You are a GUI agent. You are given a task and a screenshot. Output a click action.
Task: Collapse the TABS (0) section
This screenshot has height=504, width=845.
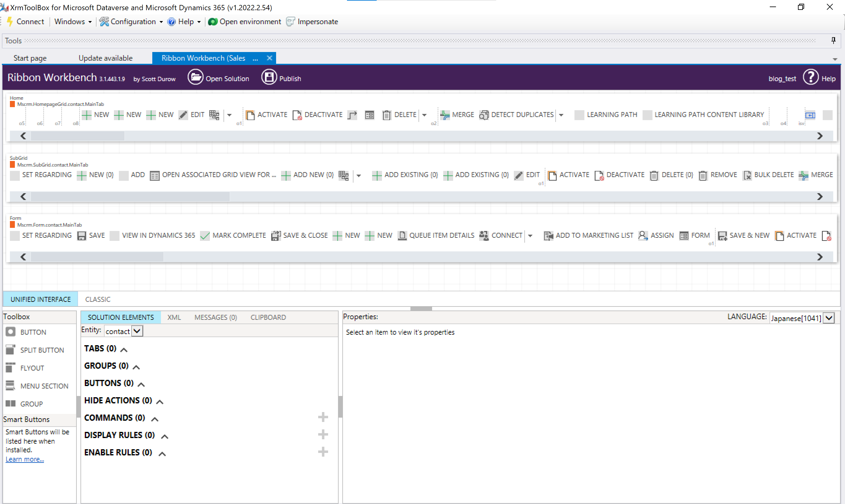click(124, 350)
